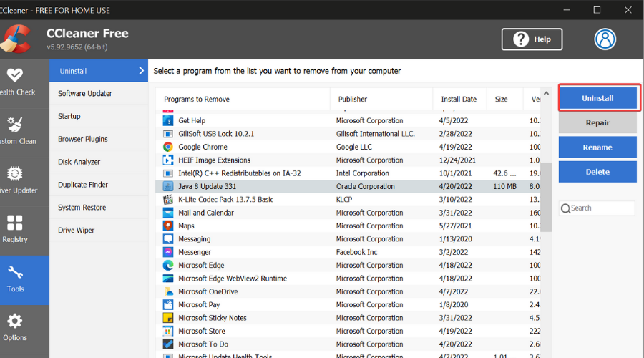
Task: Click the Gilisoft International LLC. publisher cell
Action: coord(376,134)
